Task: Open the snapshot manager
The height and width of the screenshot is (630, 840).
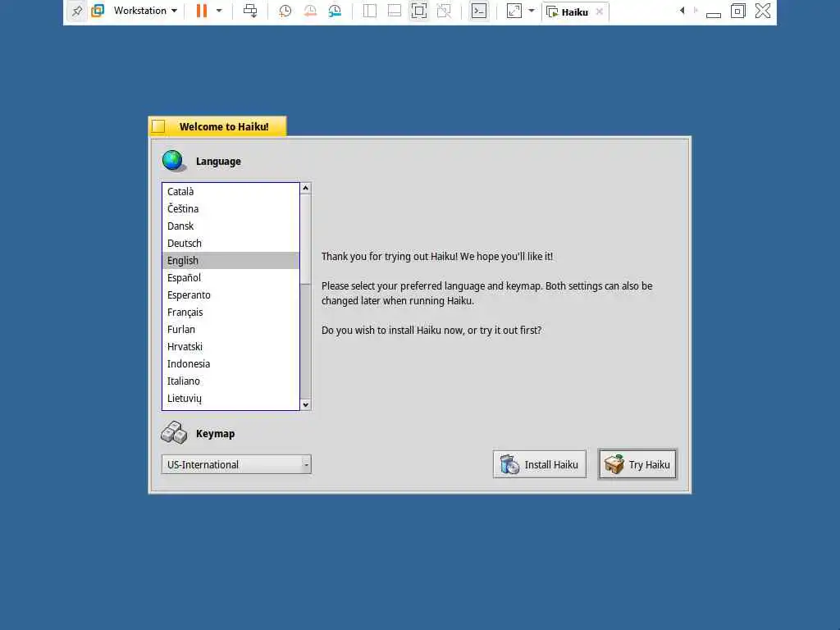Action: (x=335, y=11)
